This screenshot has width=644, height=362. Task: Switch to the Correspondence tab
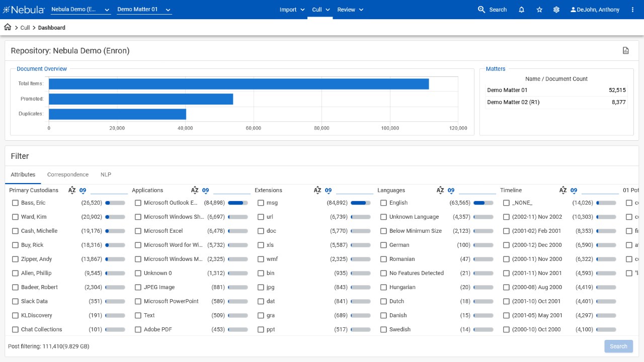coord(68,174)
